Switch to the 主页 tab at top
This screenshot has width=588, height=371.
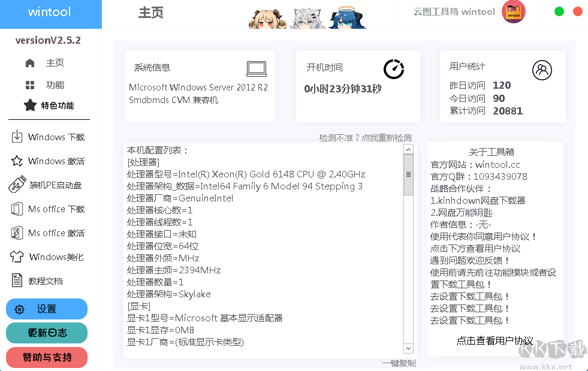pyautogui.click(x=150, y=13)
